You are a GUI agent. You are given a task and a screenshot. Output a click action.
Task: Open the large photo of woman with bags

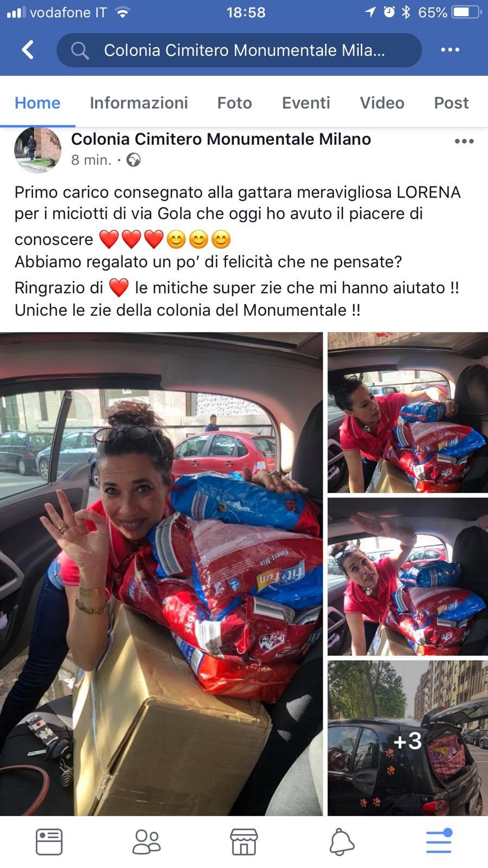(161, 574)
